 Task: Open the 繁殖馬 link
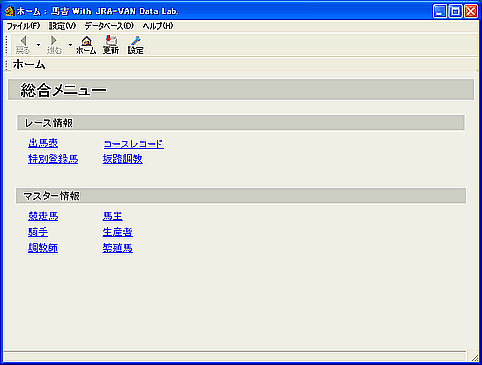117,248
